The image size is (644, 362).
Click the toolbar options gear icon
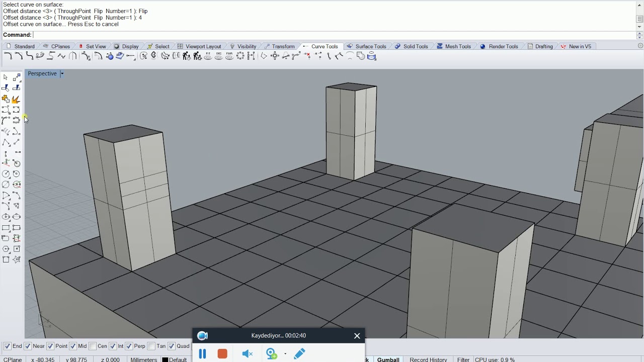[640, 46]
